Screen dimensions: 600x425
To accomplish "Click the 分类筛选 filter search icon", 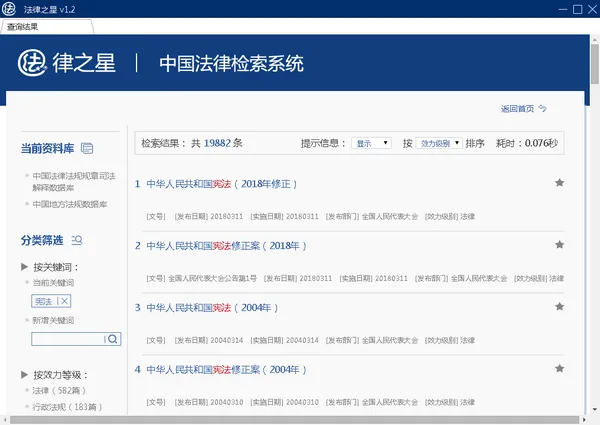I will 77,240.
